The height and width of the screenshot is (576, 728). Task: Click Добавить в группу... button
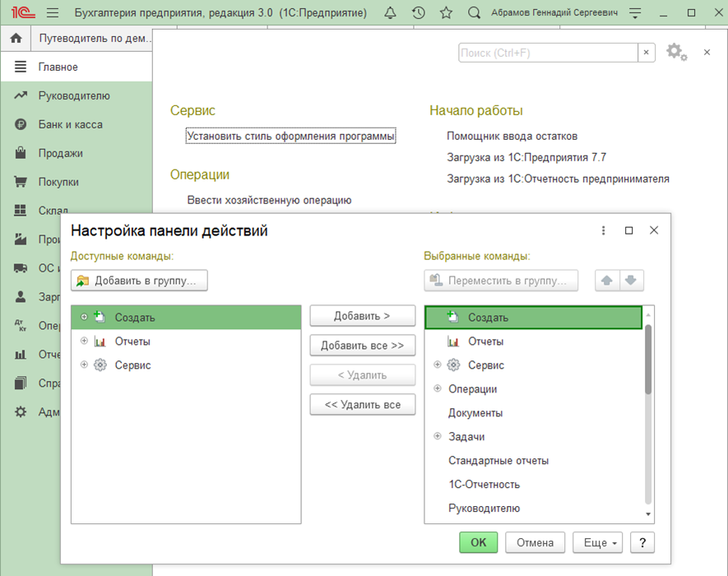click(139, 281)
